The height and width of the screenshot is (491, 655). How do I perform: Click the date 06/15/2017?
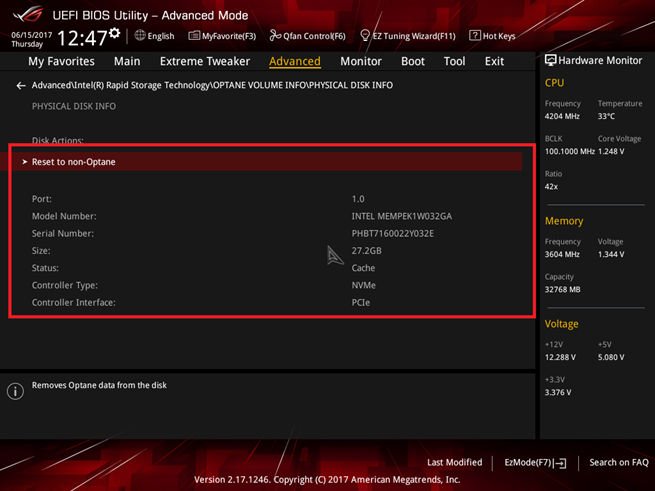[x=32, y=35]
